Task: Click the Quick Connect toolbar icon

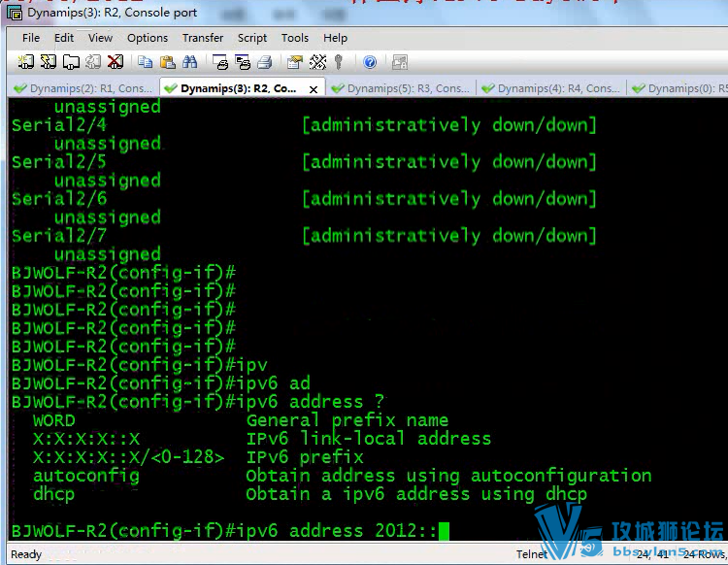Action: click(49, 62)
